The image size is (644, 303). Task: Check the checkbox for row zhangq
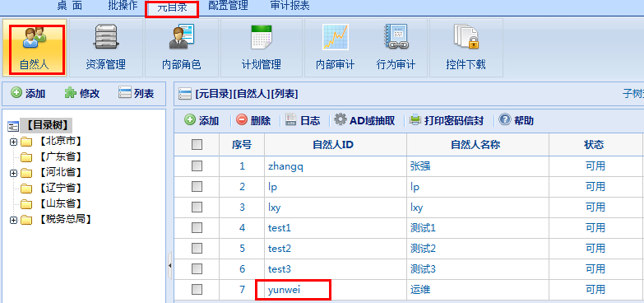click(197, 166)
